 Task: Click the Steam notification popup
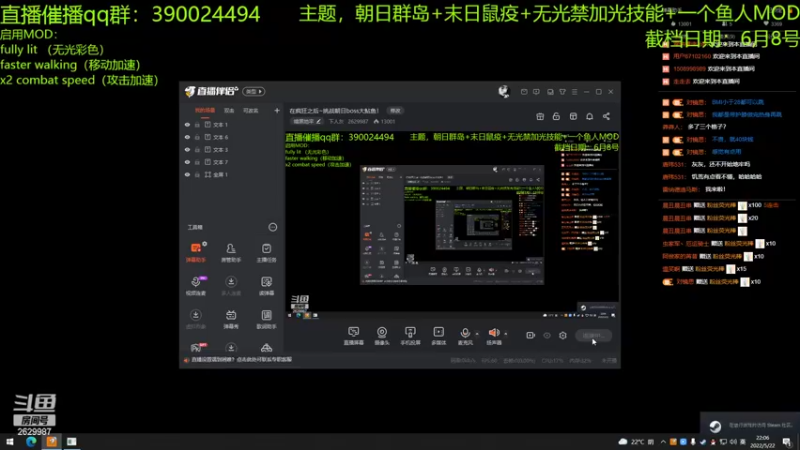click(749, 426)
